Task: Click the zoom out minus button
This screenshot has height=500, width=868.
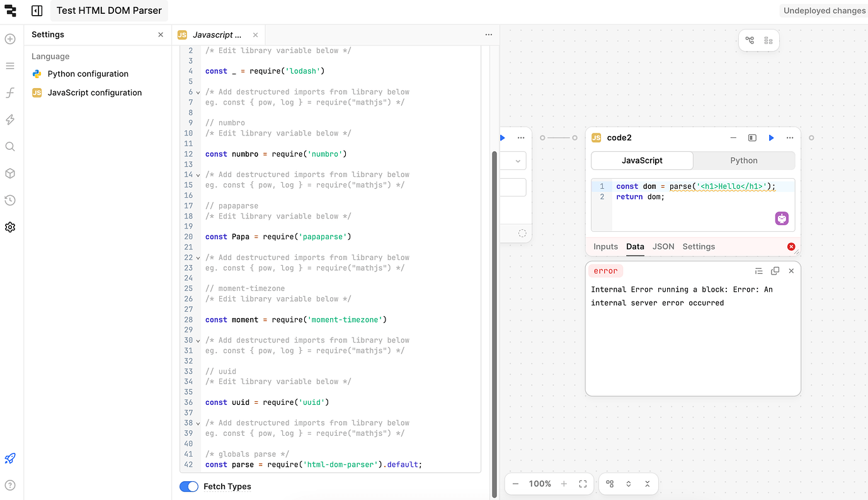Action: coord(516,484)
